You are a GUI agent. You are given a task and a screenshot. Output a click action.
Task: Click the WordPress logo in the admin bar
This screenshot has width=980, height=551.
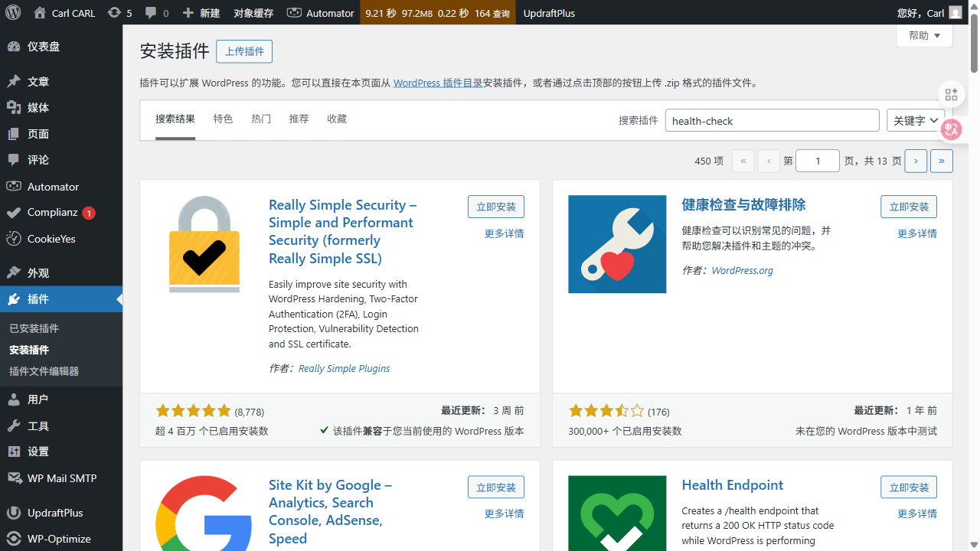point(11,12)
